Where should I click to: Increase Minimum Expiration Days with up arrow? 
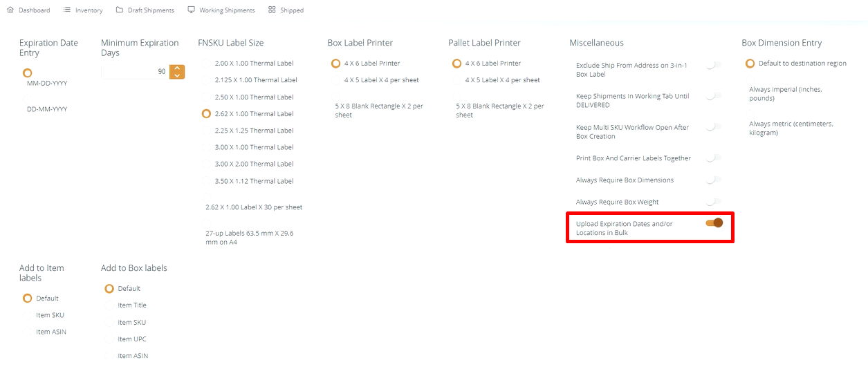point(177,68)
